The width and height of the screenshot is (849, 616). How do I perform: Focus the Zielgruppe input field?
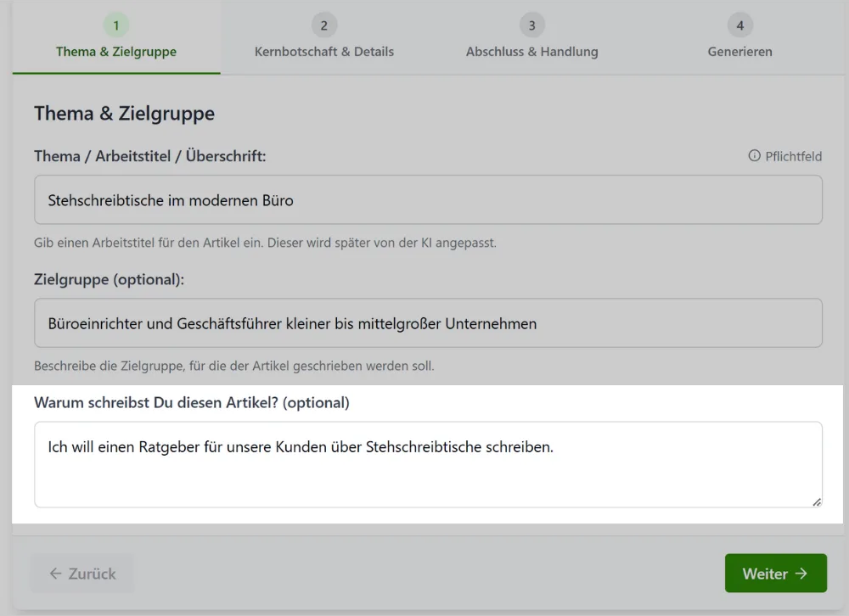428,323
